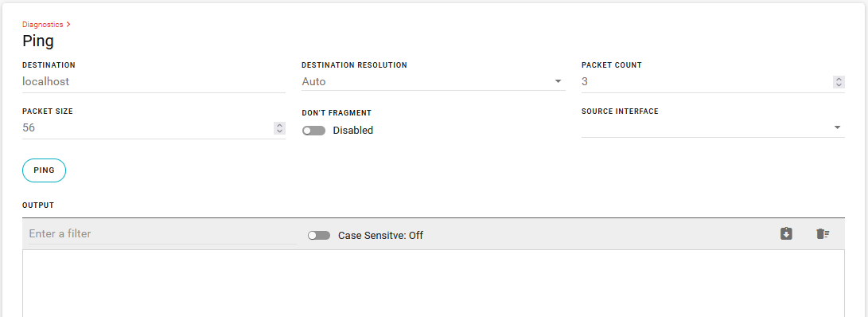Click the Disabled label beside Don't Fragment
868x317 pixels.
tap(352, 131)
